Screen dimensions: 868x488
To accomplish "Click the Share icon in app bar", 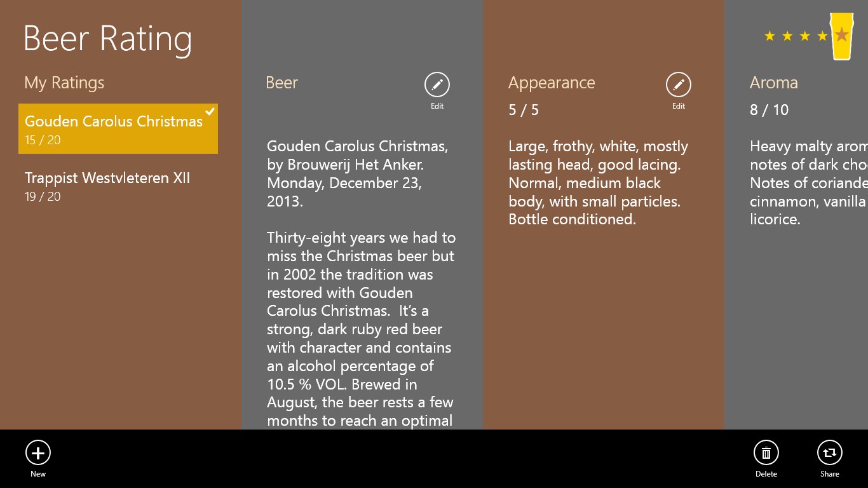I will click(829, 453).
